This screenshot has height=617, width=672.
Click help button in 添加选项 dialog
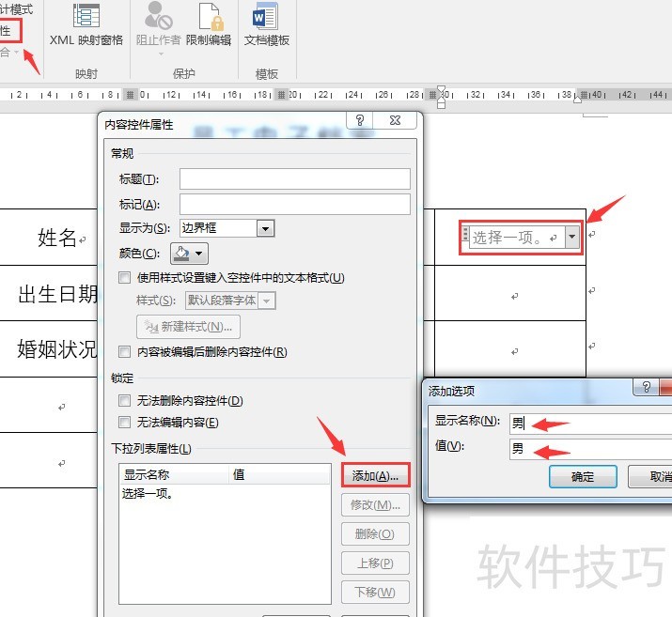(x=647, y=387)
